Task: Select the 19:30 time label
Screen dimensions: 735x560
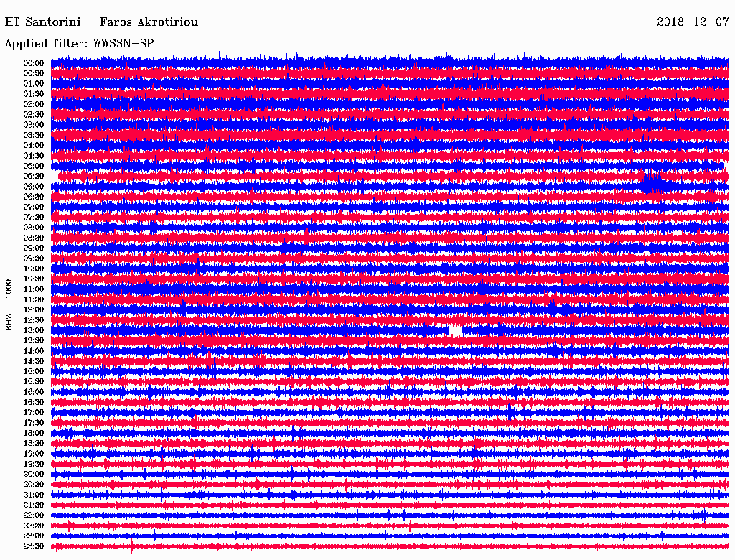Action: [x=34, y=464]
